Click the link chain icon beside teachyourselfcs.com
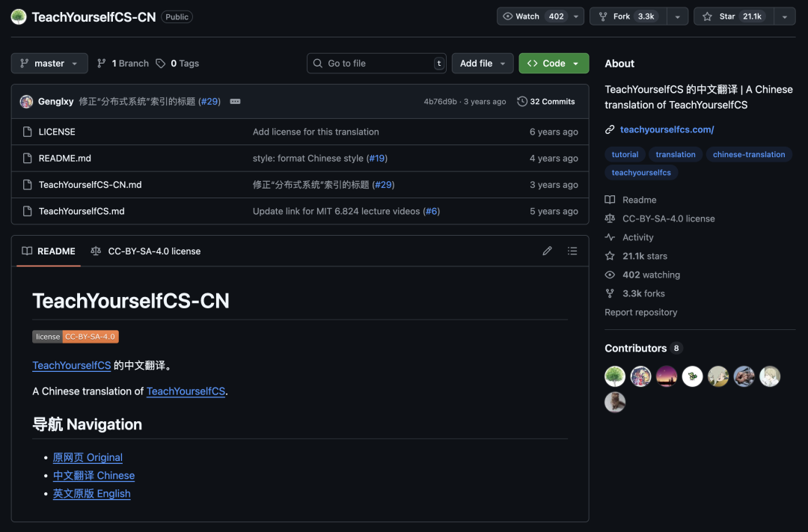Viewport: 808px width, 532px height. [x=610, y=129]
